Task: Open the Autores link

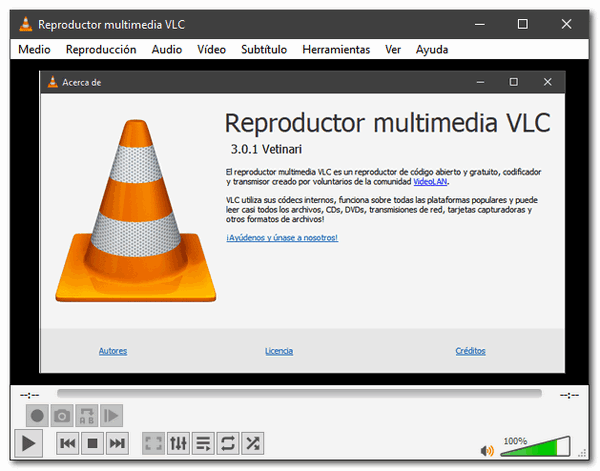Action: pos(113,351)
